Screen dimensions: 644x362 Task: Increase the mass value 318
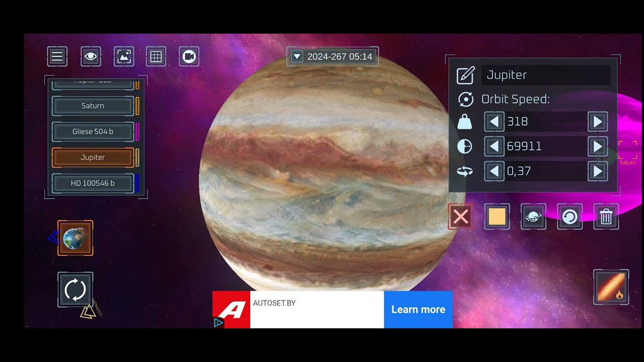pyautogui.click(x=598, y=121)
